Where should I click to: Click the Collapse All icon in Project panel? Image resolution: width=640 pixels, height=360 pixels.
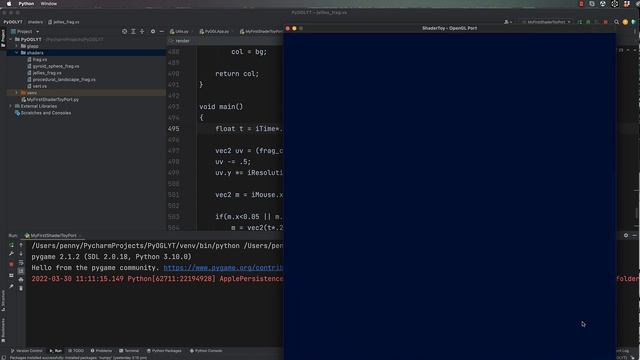[x=142, y=31]
